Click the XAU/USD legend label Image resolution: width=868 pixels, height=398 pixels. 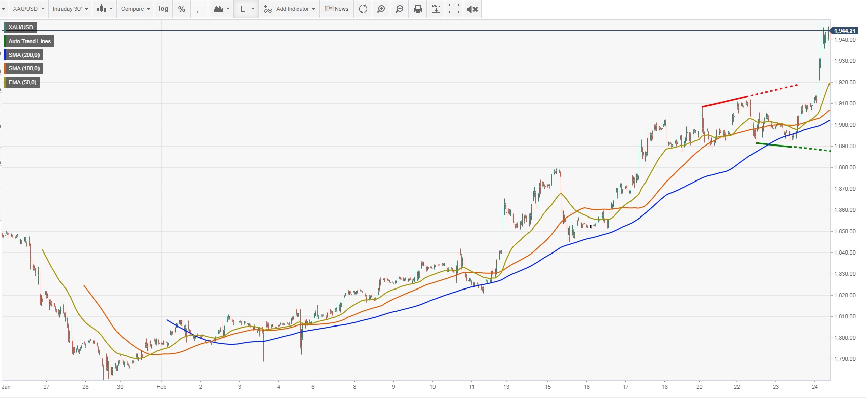tap(21, 27)
